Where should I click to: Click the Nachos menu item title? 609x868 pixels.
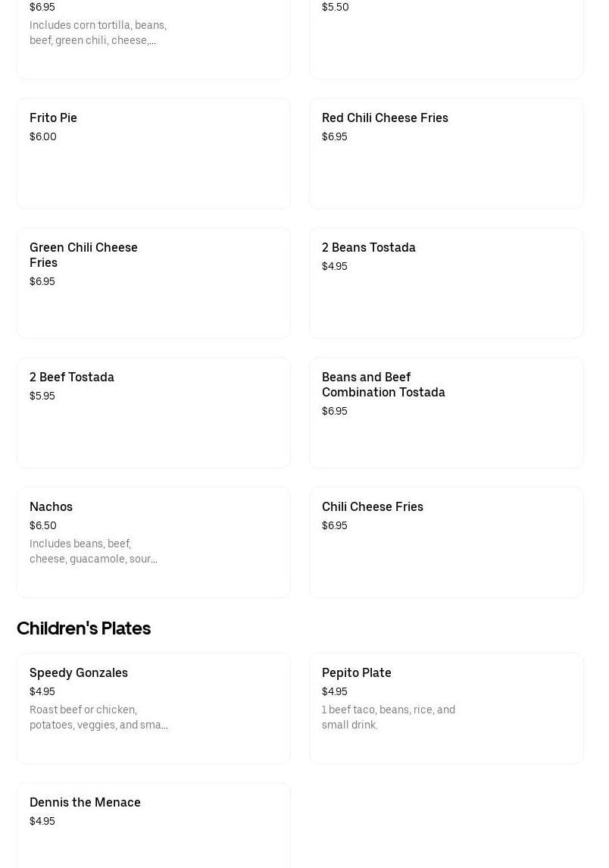(x=51, y=507)
